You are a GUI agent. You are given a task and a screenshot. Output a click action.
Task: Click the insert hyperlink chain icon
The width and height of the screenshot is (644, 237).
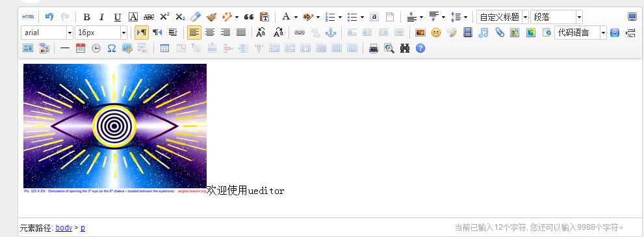(x=300, y=33)
